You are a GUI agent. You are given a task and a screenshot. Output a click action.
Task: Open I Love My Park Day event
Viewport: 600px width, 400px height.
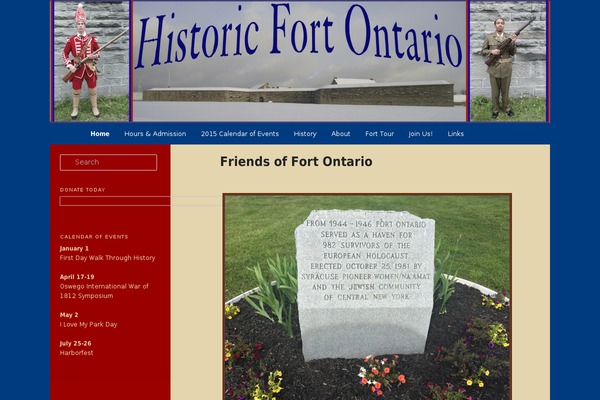click(x=88, y=324)
